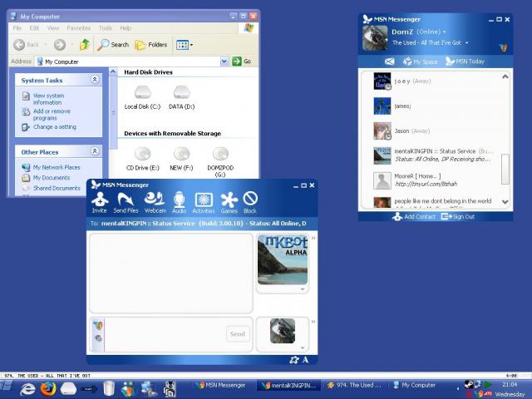Launch Internet Explorer from quick launch
The height and width of the screenshot is (399, 532).
27,389
